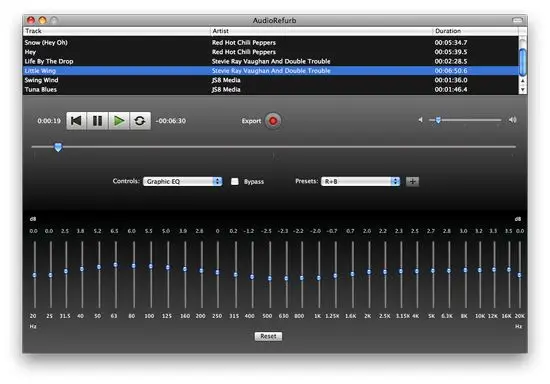Click the volume slider knob
Viewport: 550px width, 384px height.
pos(438,120)
